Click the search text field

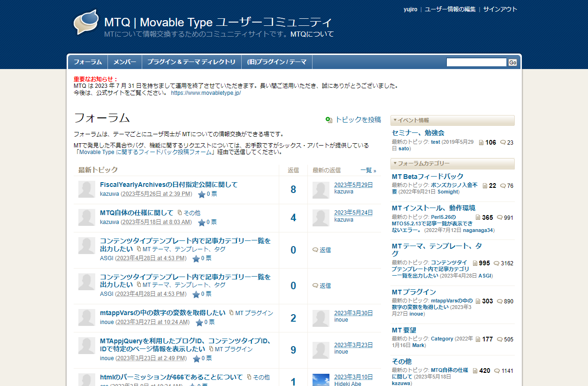[476, 62]
